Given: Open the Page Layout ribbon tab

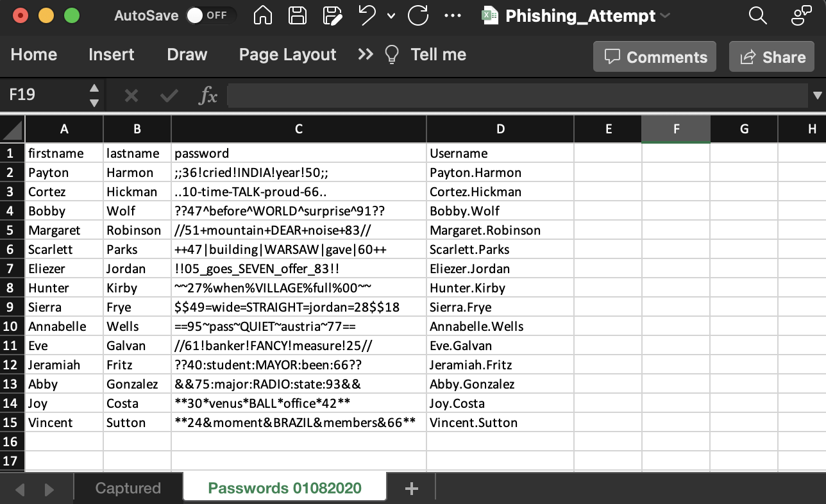Looking at the screenshot, I should coord(287,55).
